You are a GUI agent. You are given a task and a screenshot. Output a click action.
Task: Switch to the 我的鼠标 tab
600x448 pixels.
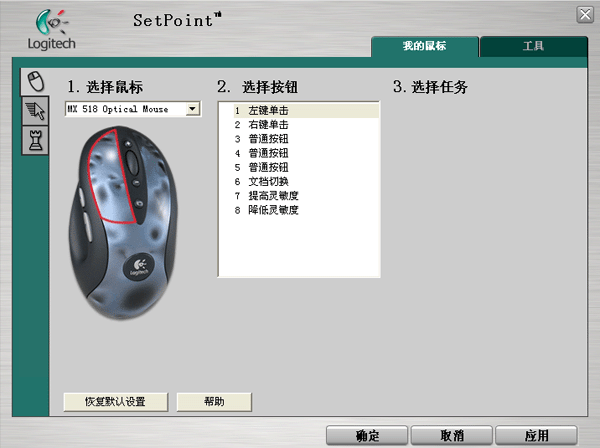424,46
